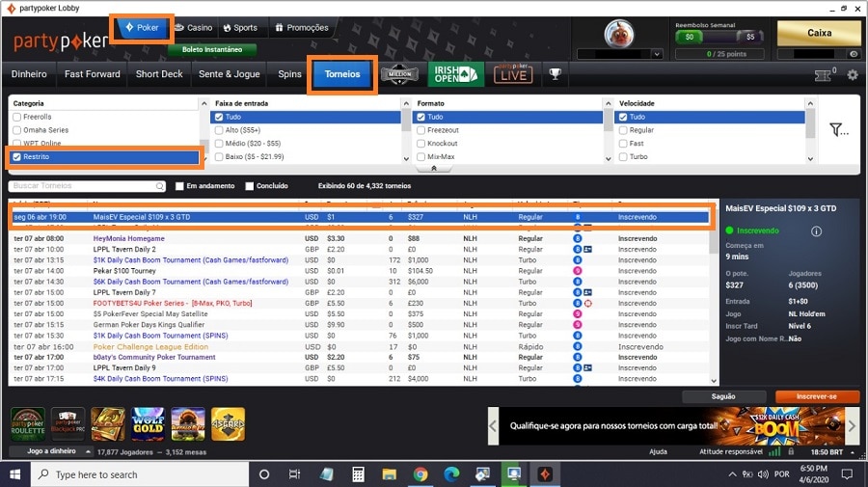868x487 pixels.
Task: Click the Ajuda help link
Action: pyautogui.click(x=658, y=452)
